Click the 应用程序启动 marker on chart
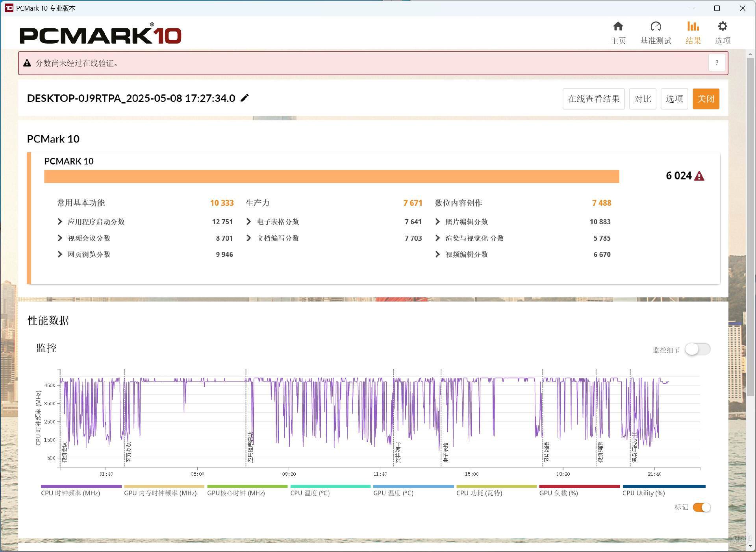The width and height of the screenshot is (756, 552). pyautogui.click(x=250, y=447)
